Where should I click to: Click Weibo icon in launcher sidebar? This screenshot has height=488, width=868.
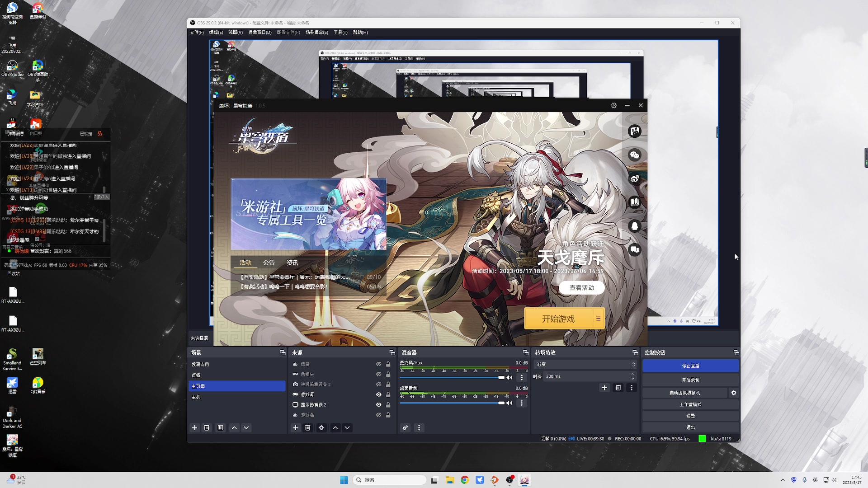click(635, 178)
